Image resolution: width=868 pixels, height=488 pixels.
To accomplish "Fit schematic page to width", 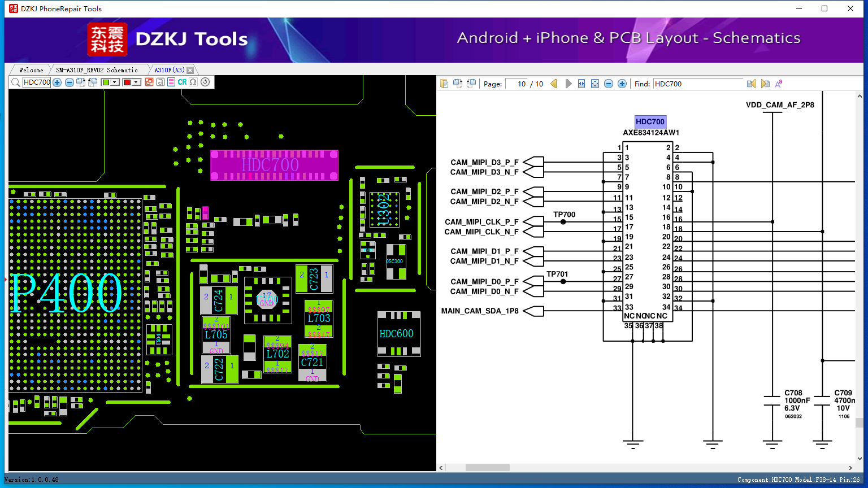I will tap(581, 84).
